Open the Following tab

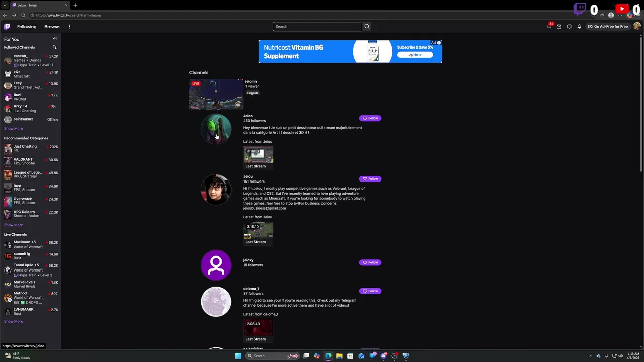point(27,27)
